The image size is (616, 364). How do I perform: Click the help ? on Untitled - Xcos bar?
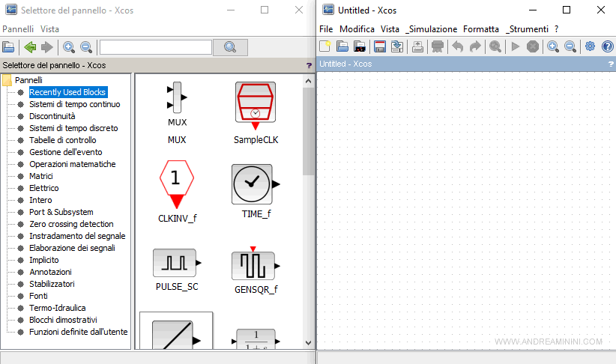(x=611, y=64)
